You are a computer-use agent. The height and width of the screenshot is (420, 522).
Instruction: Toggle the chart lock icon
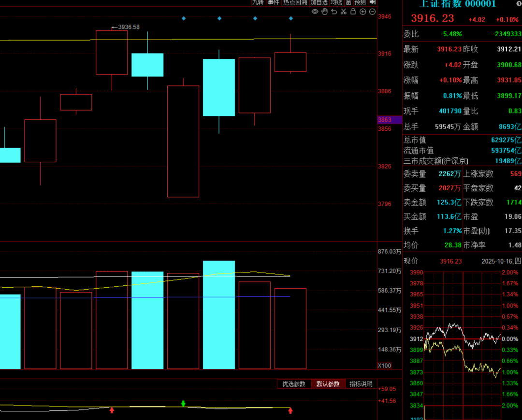pyautogui.click(x=353, y=12)
